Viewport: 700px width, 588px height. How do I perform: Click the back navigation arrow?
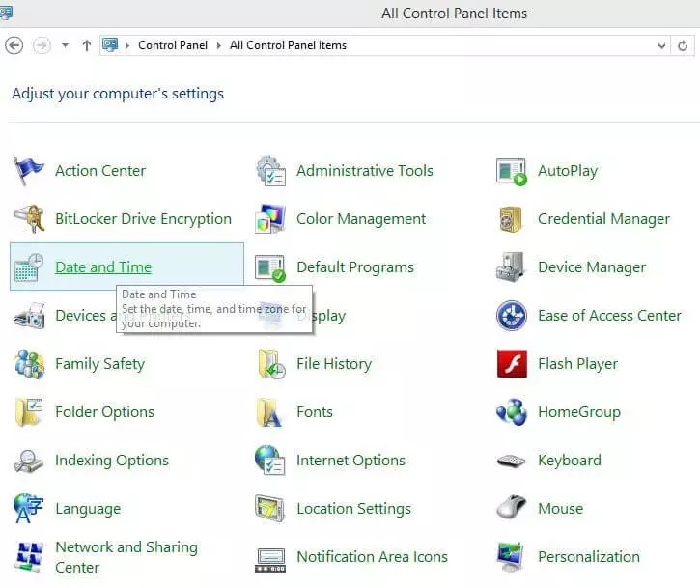click(14, 45)
